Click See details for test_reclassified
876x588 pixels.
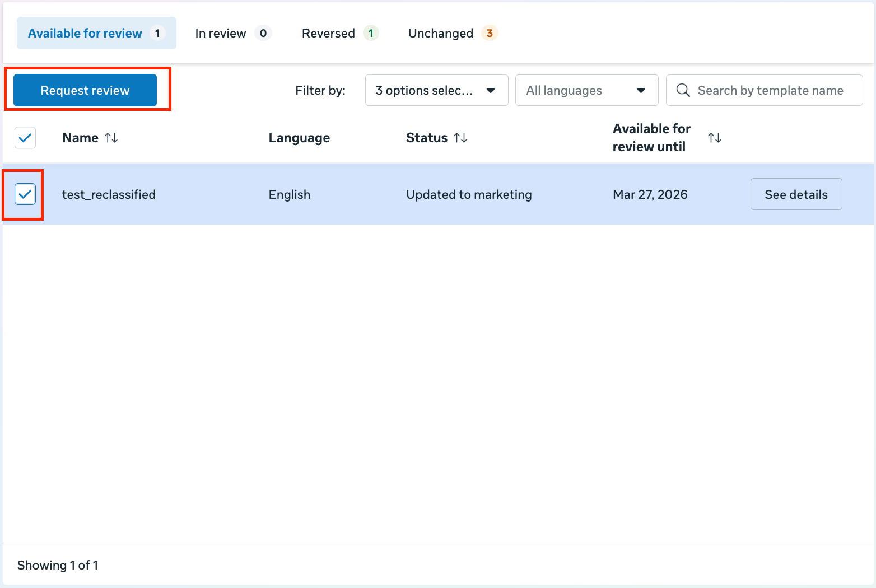click(795, 194)
